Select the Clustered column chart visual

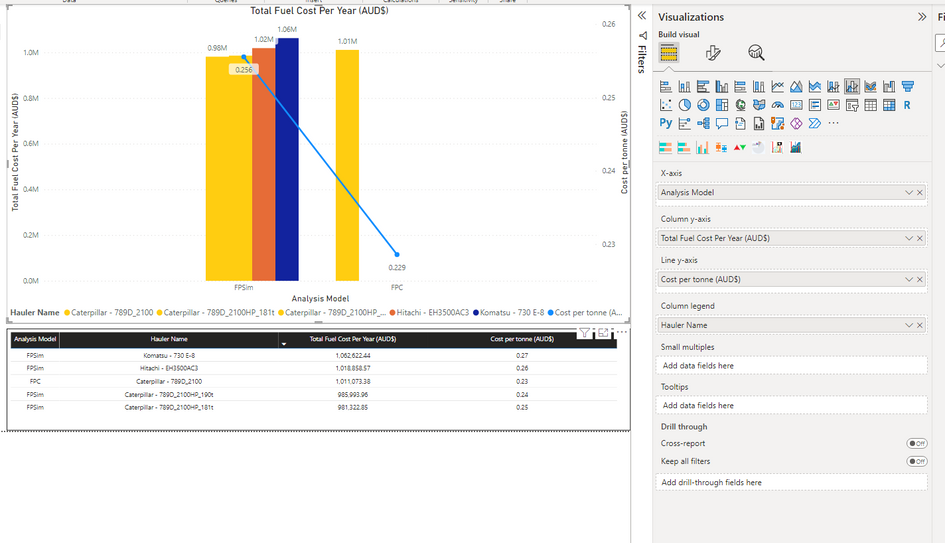click(721, 87)
